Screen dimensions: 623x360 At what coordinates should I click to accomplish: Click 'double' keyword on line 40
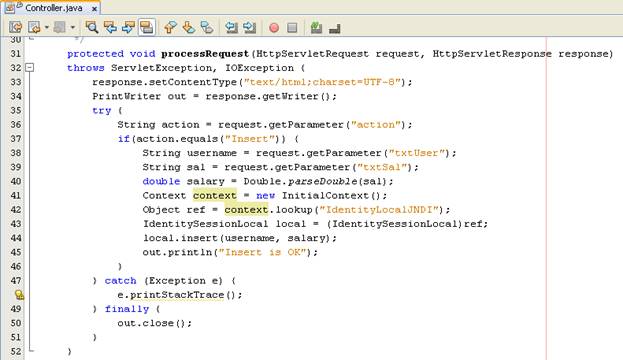(x=161, y=182)
